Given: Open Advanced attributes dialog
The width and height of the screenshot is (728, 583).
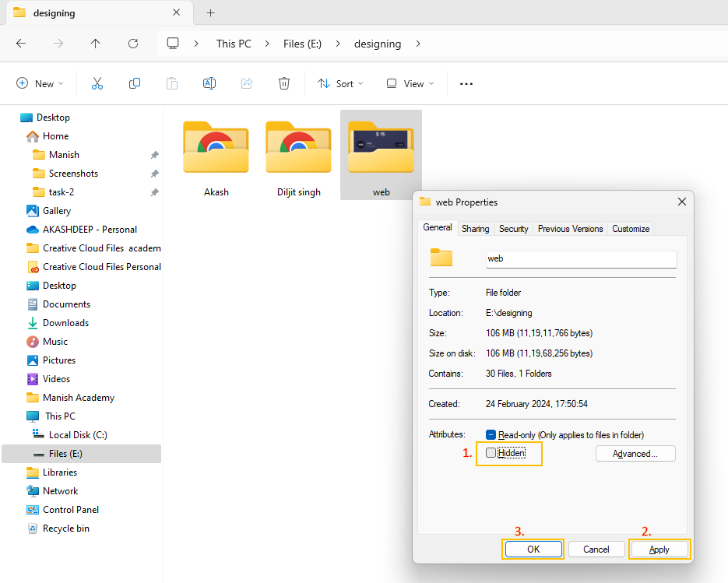Looking at the screenshot, I should pyautogui.click(x=635, y=454).
